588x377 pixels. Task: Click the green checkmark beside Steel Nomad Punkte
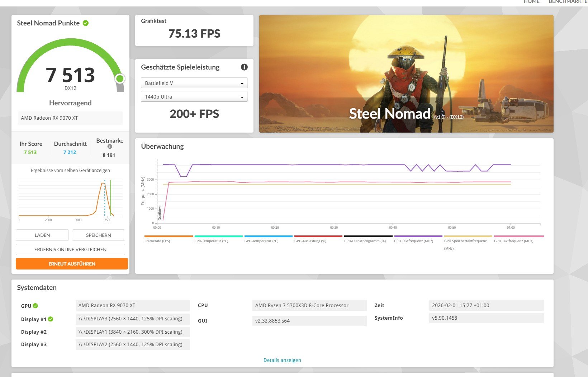click(86, 23)
